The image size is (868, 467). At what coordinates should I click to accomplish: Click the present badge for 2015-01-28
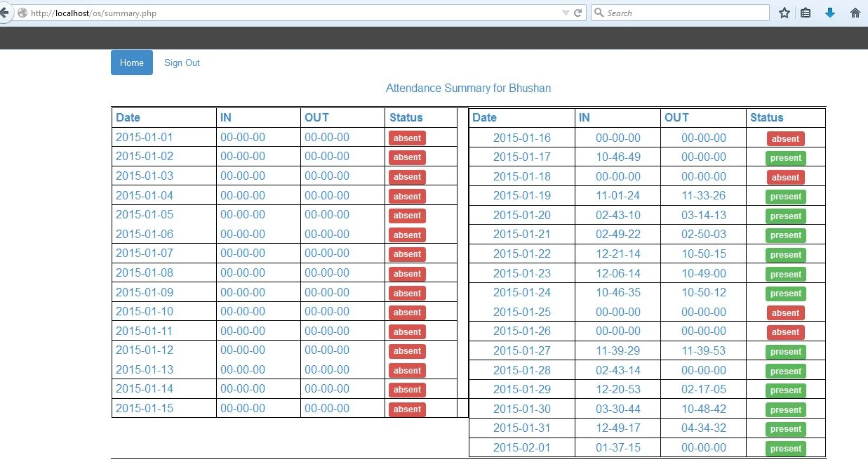(x=786, y=371)
